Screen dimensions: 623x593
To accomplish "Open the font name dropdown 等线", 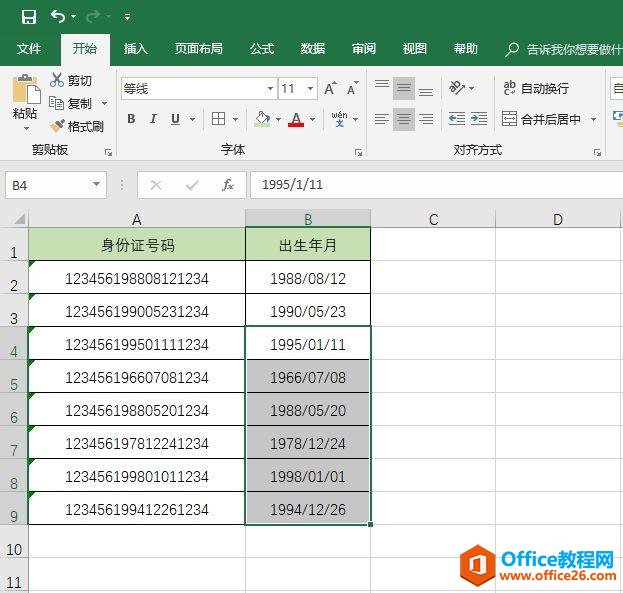I will point(271,88).
